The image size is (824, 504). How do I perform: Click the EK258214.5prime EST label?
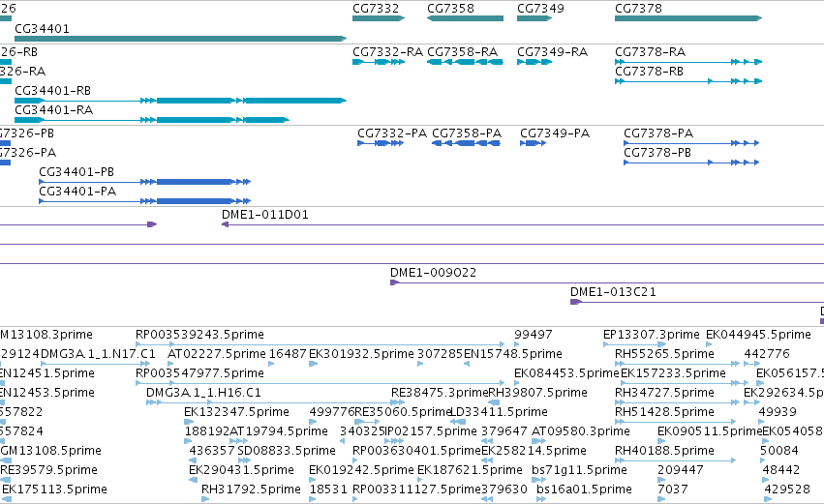click(534, 452)
